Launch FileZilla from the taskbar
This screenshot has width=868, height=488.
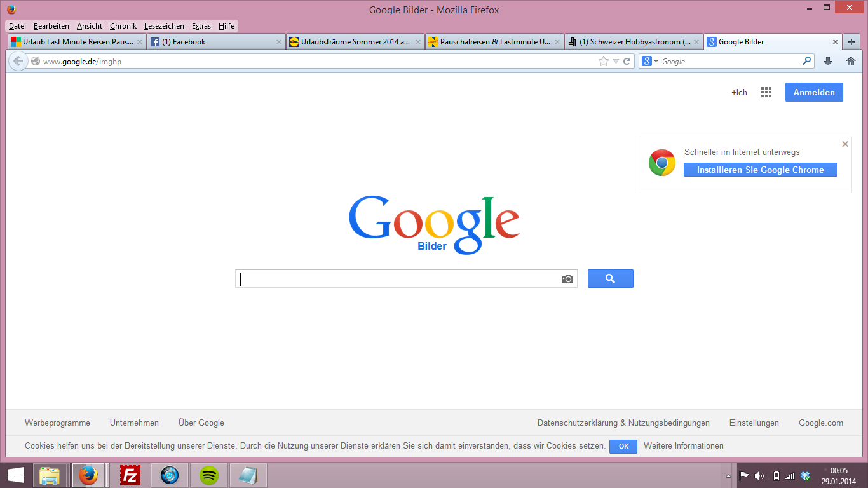(129, 475)
